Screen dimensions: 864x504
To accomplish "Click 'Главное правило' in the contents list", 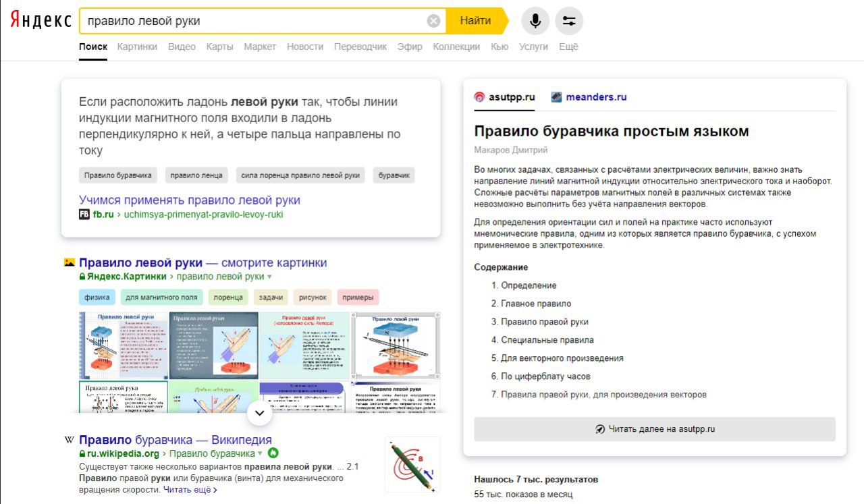I will click(536, 304).
